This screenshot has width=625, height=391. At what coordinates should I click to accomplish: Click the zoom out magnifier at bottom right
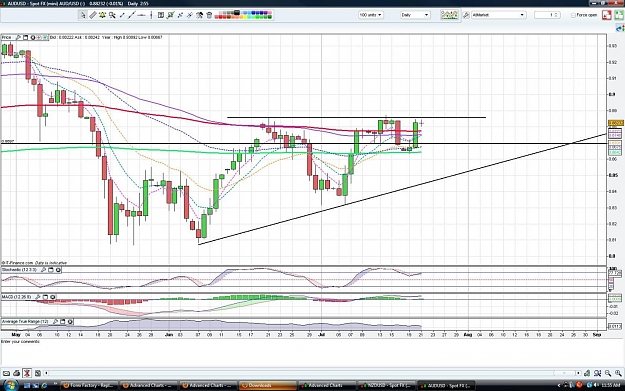[608, 373]
